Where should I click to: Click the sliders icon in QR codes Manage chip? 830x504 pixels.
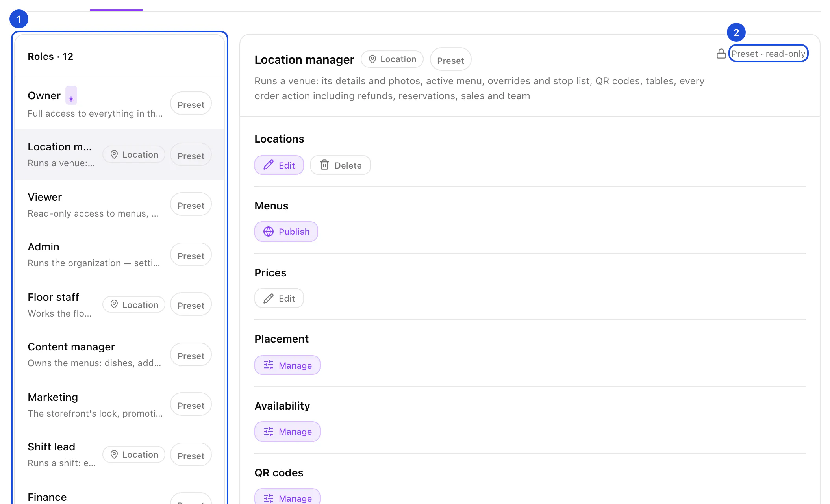point(268,498)
